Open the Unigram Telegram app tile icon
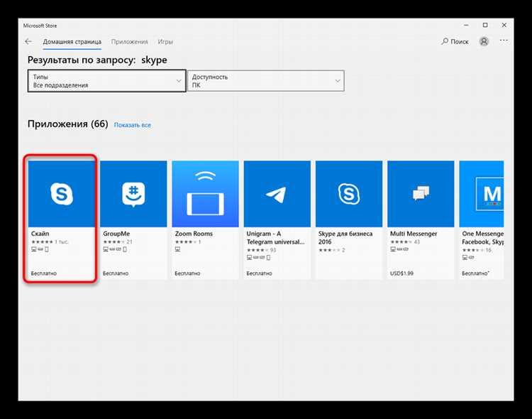The height and width of the screenshot is (419, 532). [277, 194]
